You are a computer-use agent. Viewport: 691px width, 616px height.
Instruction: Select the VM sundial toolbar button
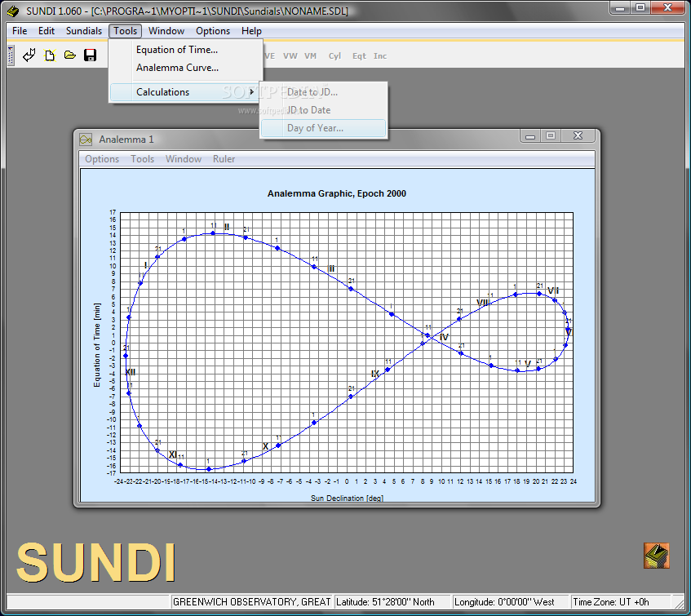[x=310, y=56]
